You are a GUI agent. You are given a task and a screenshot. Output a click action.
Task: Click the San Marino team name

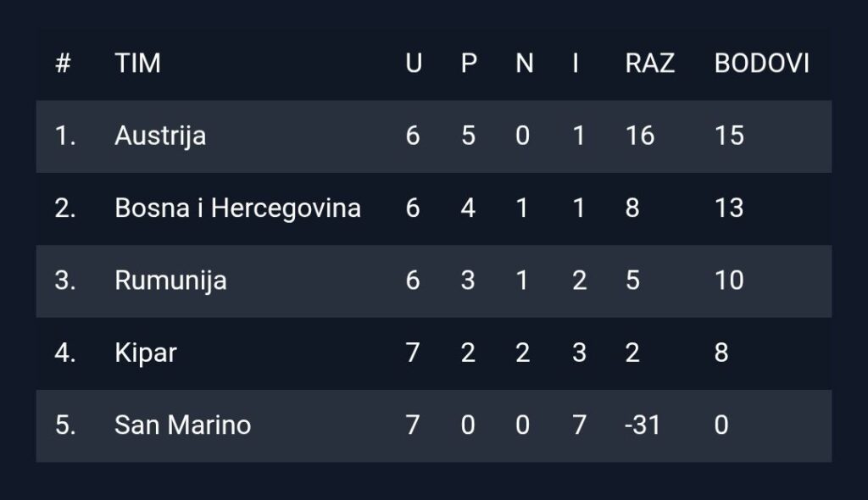pos(182,425)
